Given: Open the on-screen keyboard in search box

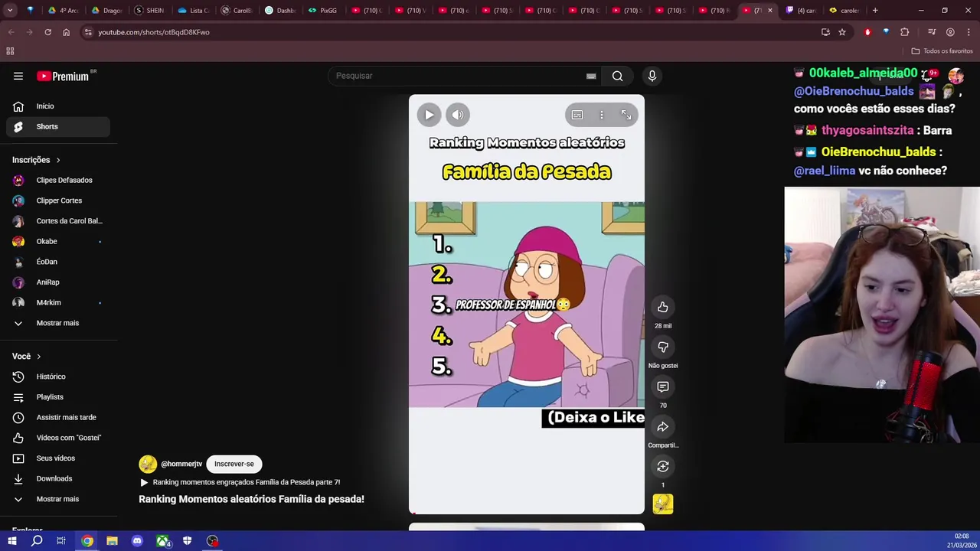Looking at the screenshot, I should tap(591, 76).
